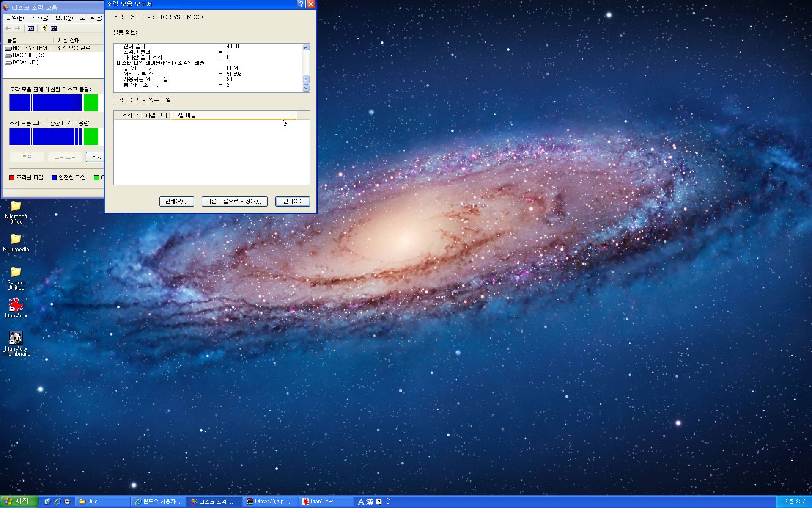Open the 도움말(H) menu
The width and height of the screenshot is (812, 508).
(91, 18)
